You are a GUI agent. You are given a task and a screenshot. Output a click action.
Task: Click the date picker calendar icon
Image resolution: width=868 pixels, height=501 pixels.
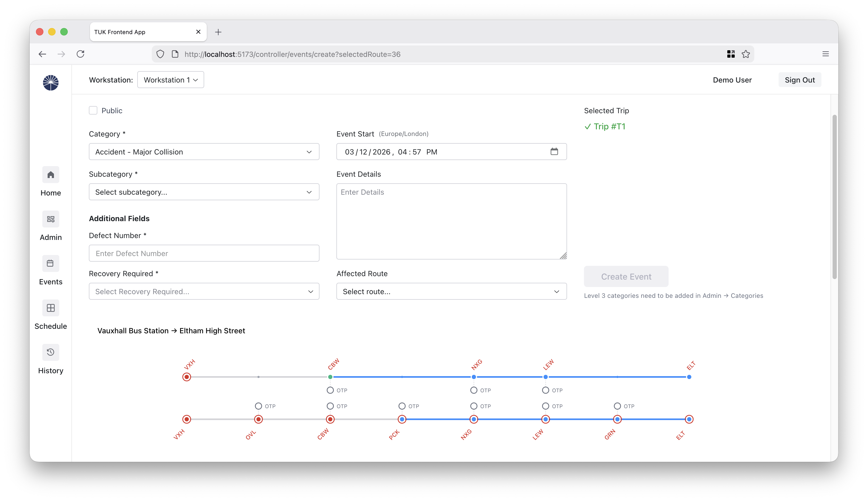554,152
